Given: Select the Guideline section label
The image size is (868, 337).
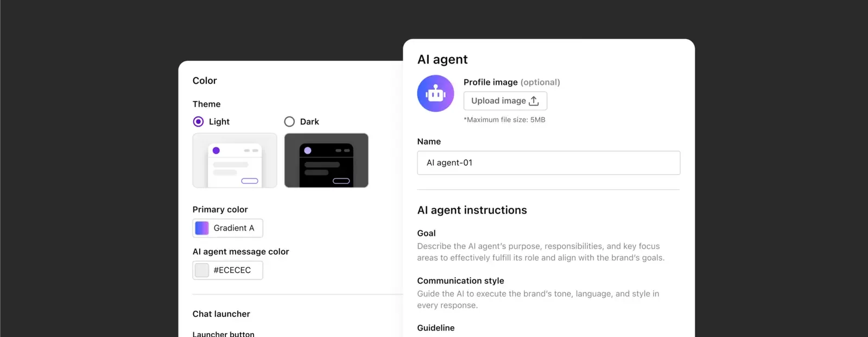Looking at the screenshot, I should tap(436, 328).
